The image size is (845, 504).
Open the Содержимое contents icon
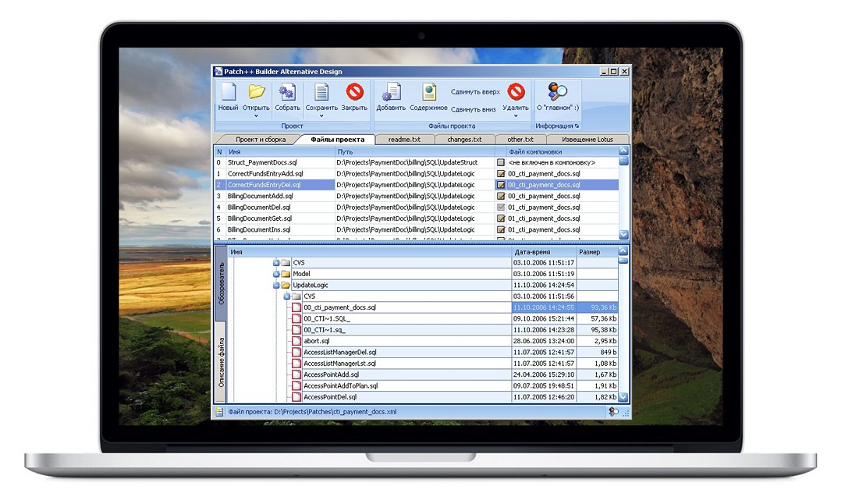tap(429, 92)
